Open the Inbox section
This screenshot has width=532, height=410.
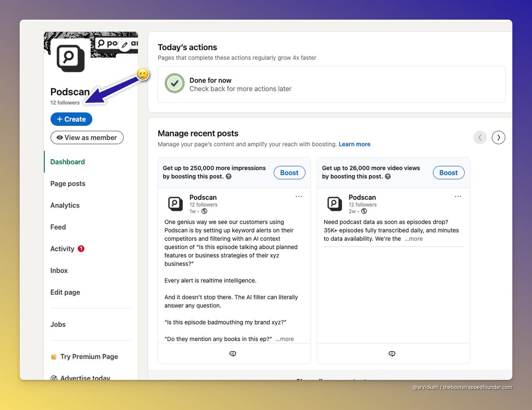[x=59, y=270]
